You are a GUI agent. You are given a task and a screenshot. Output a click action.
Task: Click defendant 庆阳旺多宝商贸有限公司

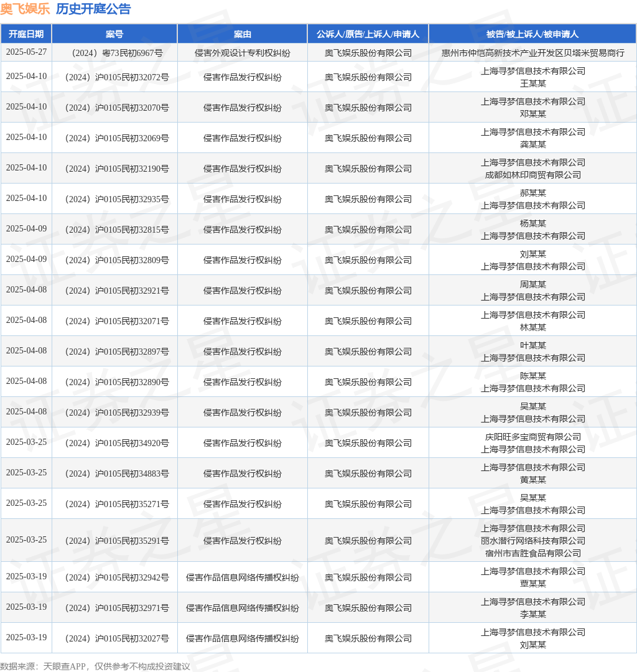pos(533,437)
